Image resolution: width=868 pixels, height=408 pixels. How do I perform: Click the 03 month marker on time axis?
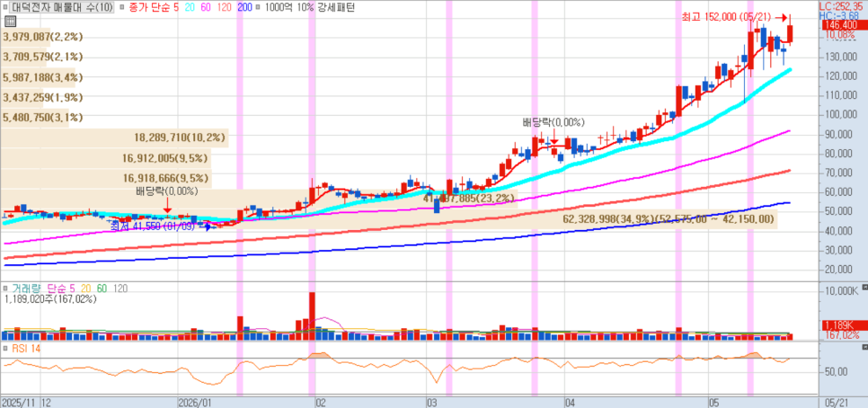coord(432,402)
